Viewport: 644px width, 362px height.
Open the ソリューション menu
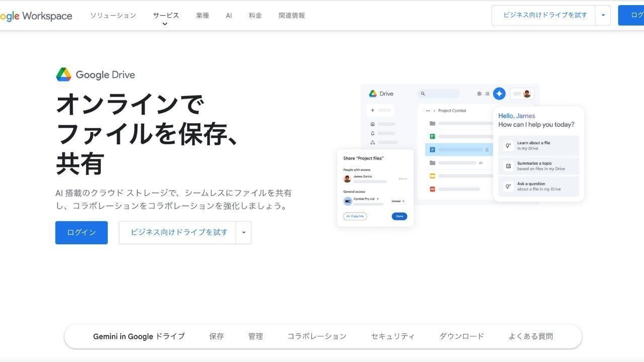[x=113, y=16]
